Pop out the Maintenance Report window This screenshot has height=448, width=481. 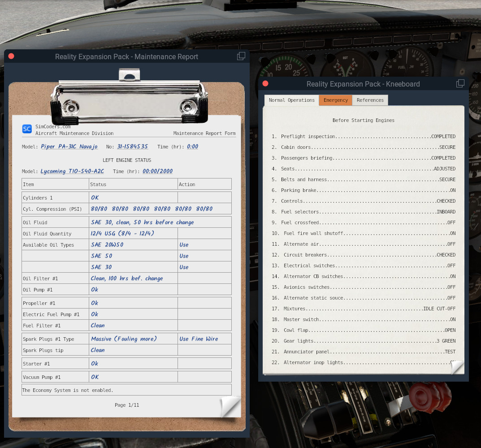click(241, 56)
